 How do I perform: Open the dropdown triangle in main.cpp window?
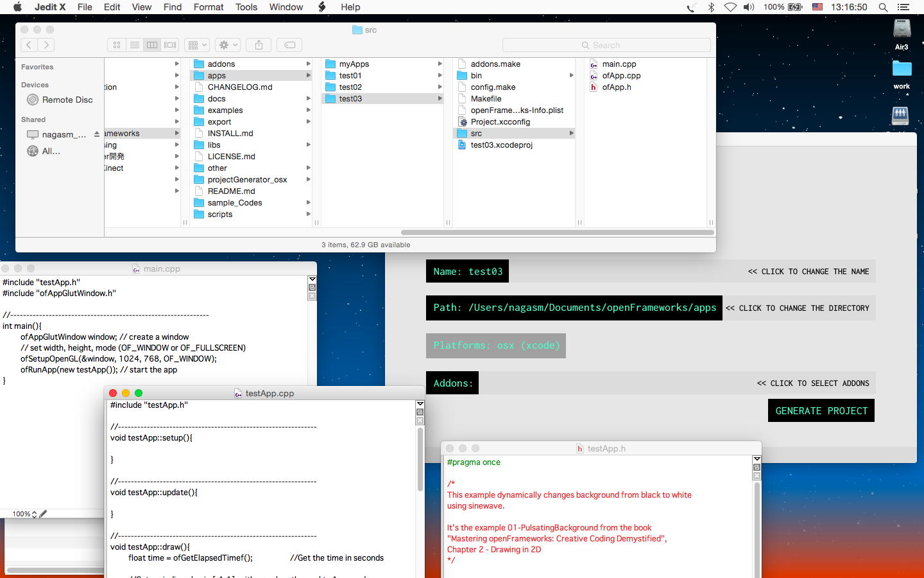[x=312, y=279]
